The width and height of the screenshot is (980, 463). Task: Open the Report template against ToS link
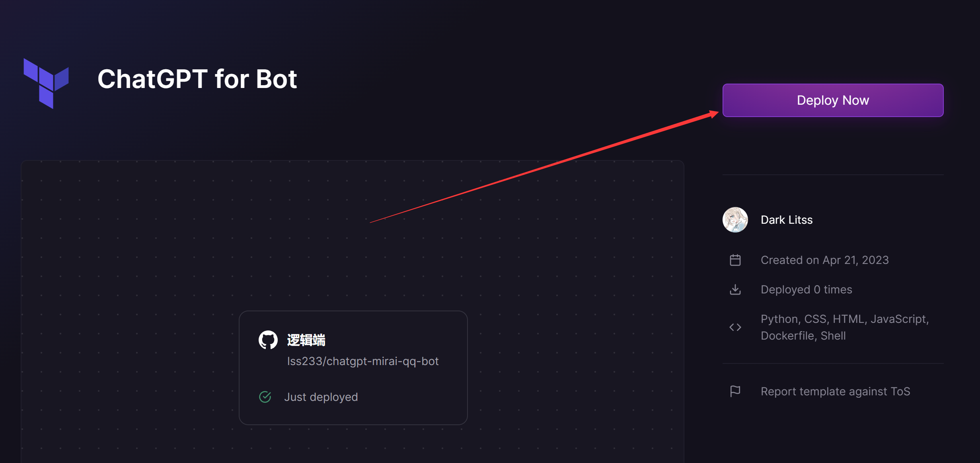835,391
